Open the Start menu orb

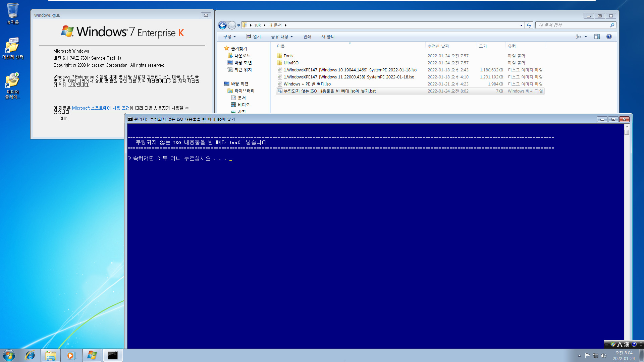point(9,355)
